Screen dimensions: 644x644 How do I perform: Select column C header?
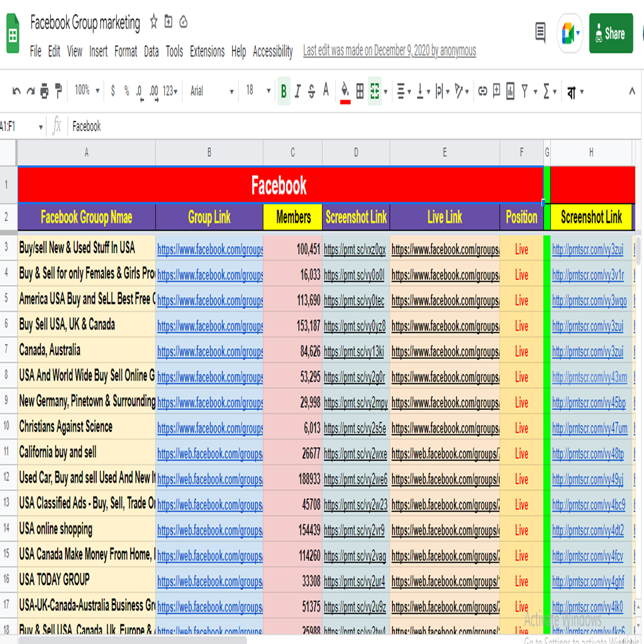coord(292,153)
